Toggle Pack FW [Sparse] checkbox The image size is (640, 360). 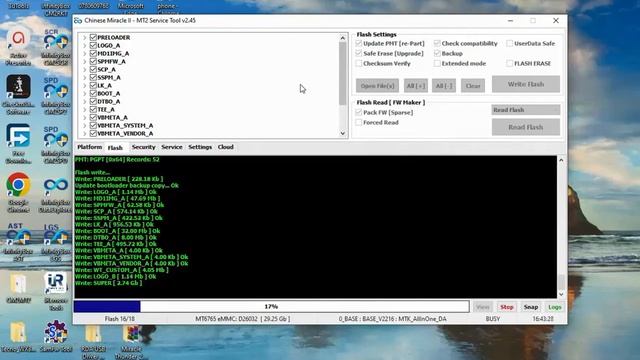click(359, 112)
